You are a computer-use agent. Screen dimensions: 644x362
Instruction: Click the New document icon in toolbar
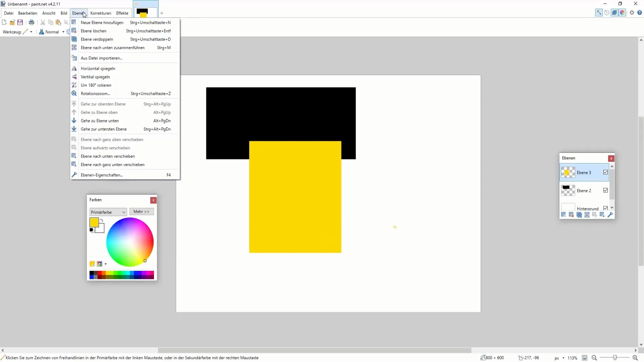pyautogui.click(x=4, y=22)
